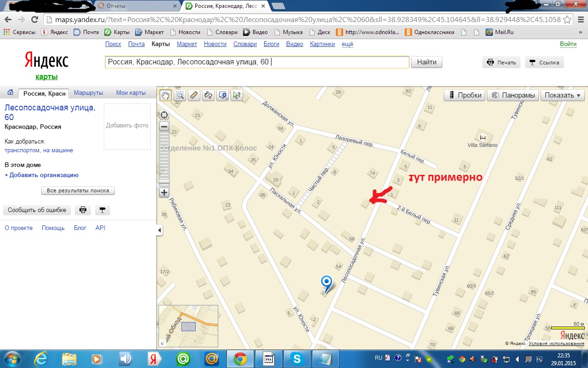Focus the Yandex Maps search field
The width and height of the screenshot is (588, 368).
[x=257, y=62]
